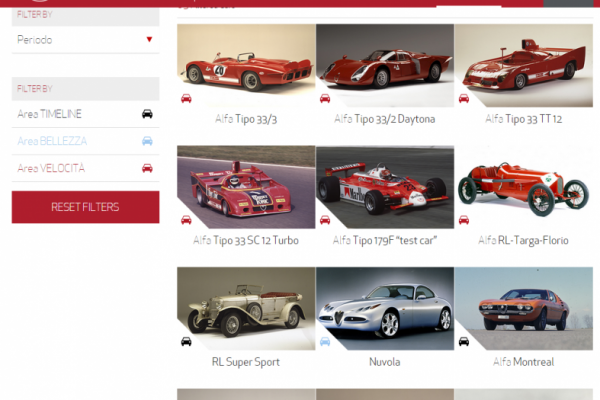Toggle the Area VELOCITÀ filter
Image resolution: width=600 pixels, height=400 pixels.
point(51,168)
